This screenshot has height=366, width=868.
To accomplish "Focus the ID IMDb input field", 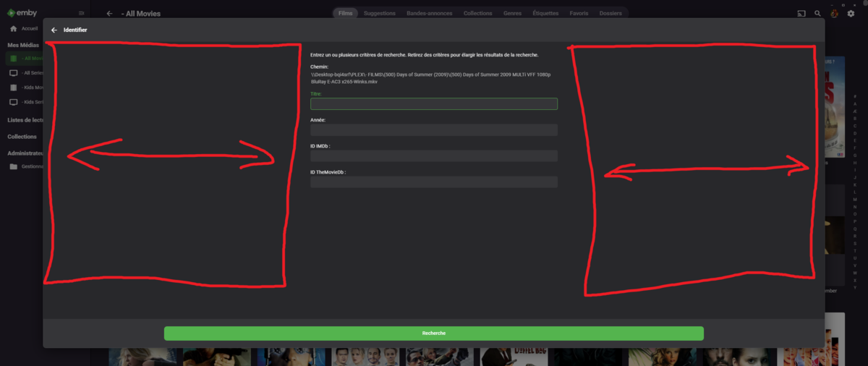I will (434, 156).
